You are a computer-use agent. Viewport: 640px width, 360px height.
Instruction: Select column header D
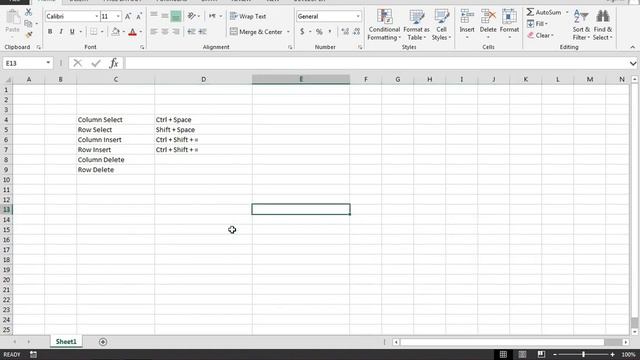point(203,79)
